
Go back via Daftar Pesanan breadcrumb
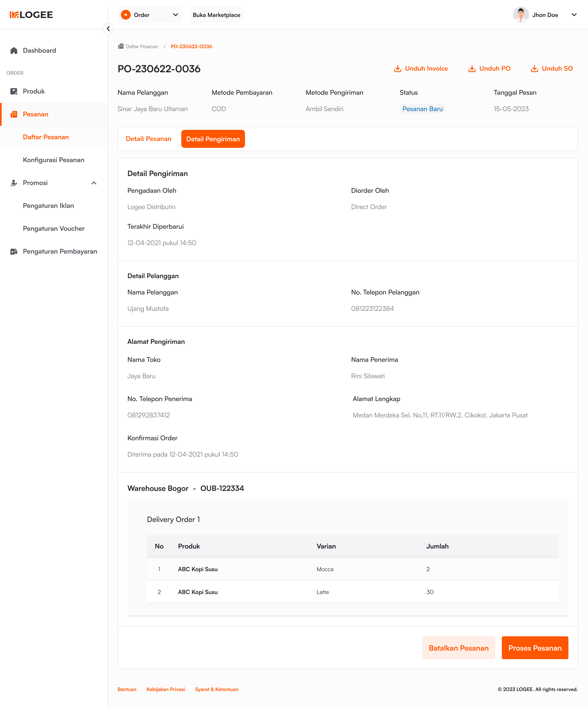coord(142,47)
